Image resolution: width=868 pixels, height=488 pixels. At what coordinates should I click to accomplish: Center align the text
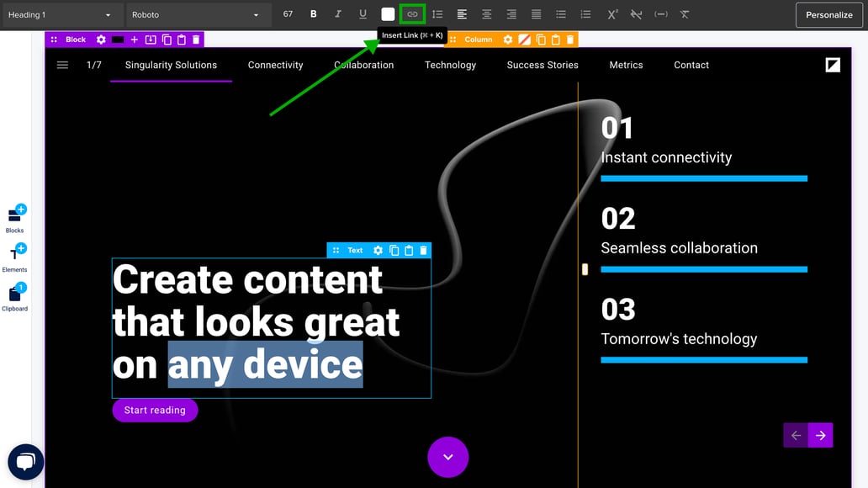point(487,14)
